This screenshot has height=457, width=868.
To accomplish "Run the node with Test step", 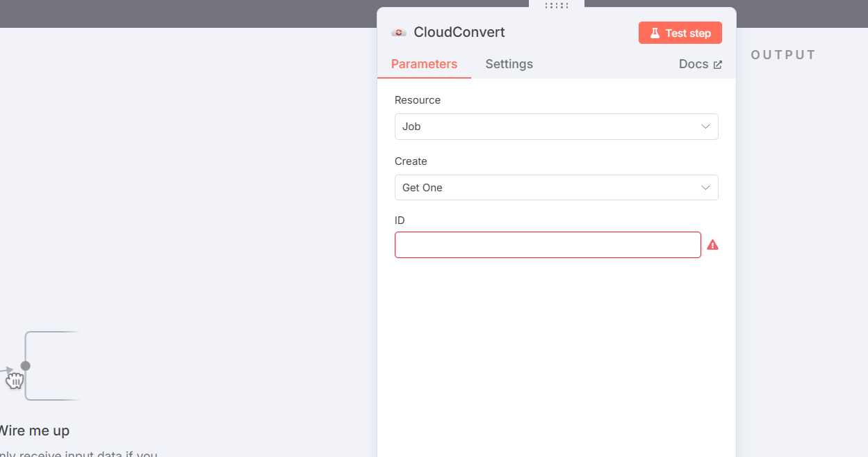I will [680, 33].
